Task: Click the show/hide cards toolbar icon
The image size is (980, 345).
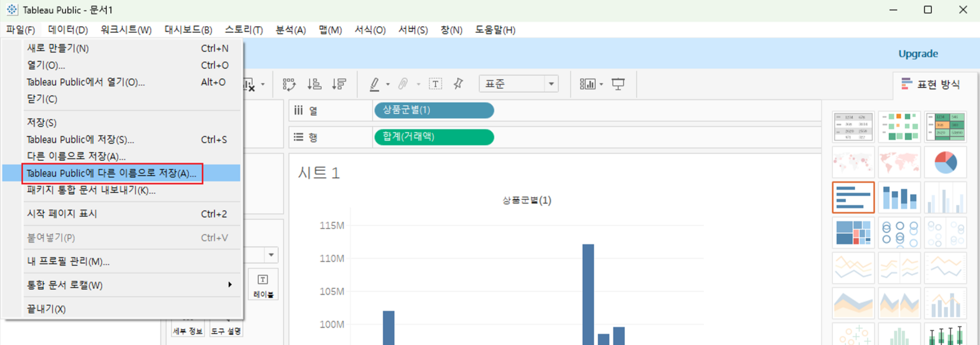Action: [588, 84]
